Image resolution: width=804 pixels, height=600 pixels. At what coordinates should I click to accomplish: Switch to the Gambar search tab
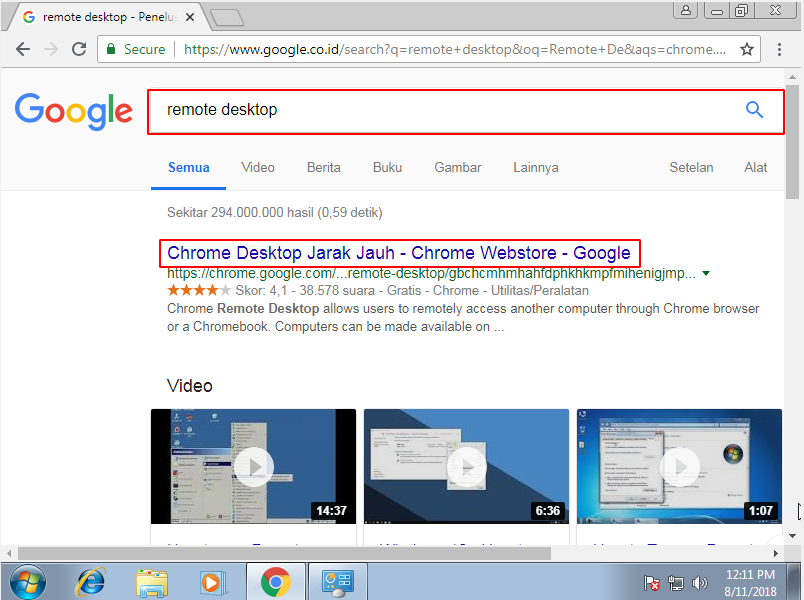click(457, 168)
